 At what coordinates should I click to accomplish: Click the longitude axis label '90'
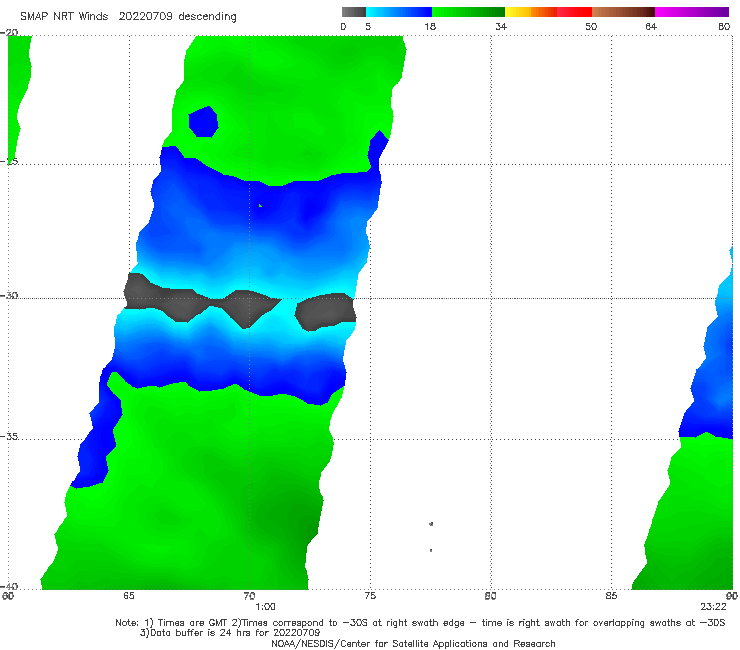(x=732, y=596)
